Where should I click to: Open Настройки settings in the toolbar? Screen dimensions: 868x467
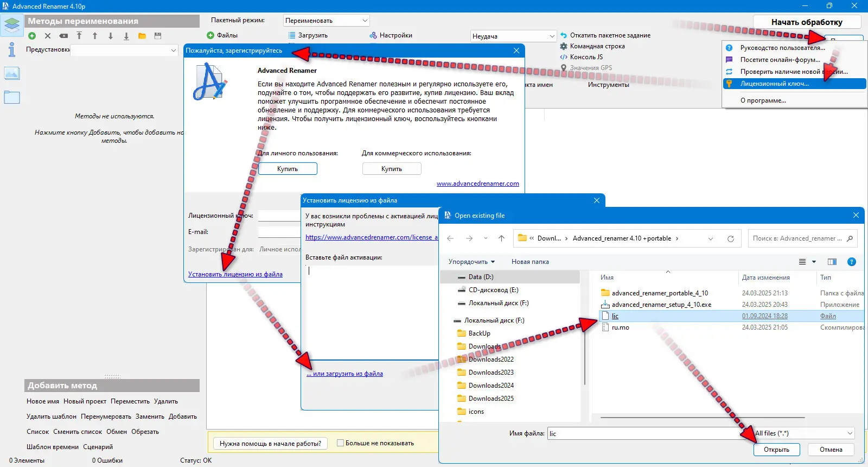391,35
